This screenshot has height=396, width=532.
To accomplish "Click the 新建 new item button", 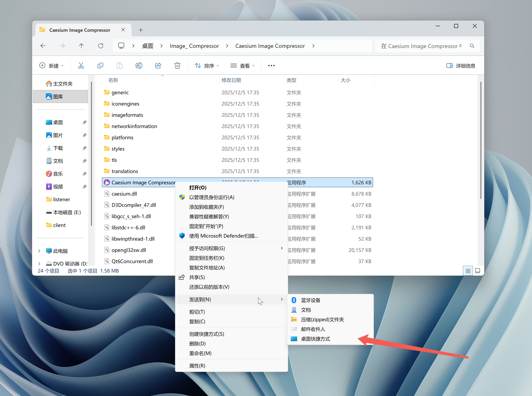I will [x=51, y=66].
